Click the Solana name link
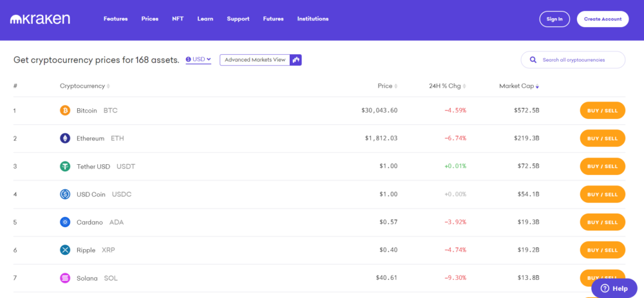The image size is (644, 298). pos(87,278)
